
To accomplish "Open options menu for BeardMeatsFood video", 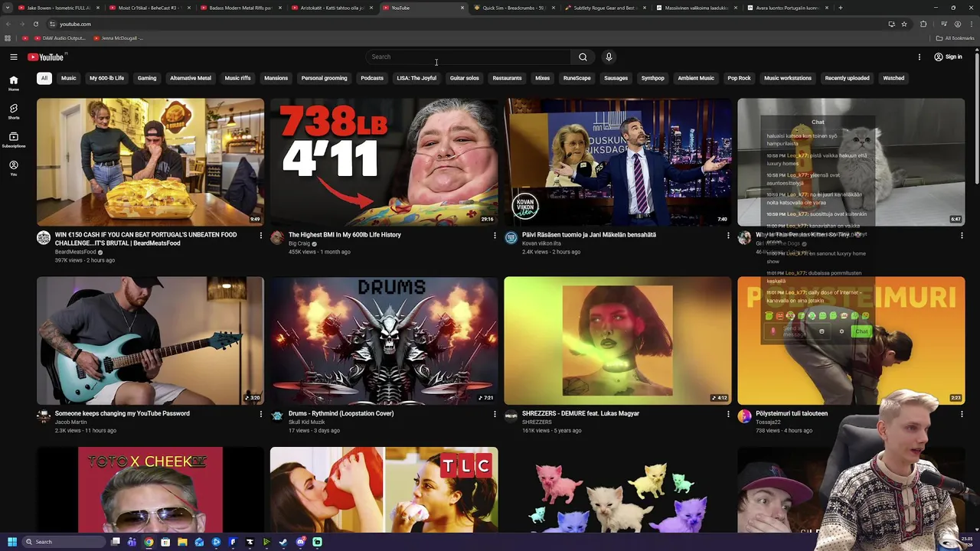I will [260, 236].
